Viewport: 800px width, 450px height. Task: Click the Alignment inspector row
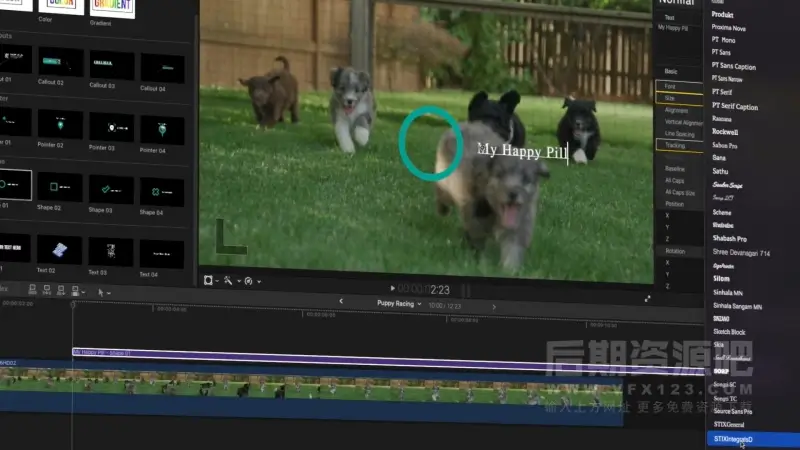[x=679, y=110]
